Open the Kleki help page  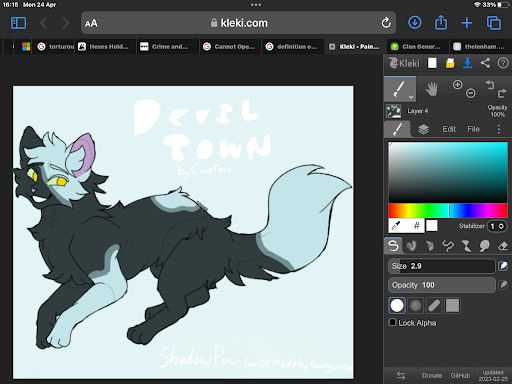(x=503, y=63)
